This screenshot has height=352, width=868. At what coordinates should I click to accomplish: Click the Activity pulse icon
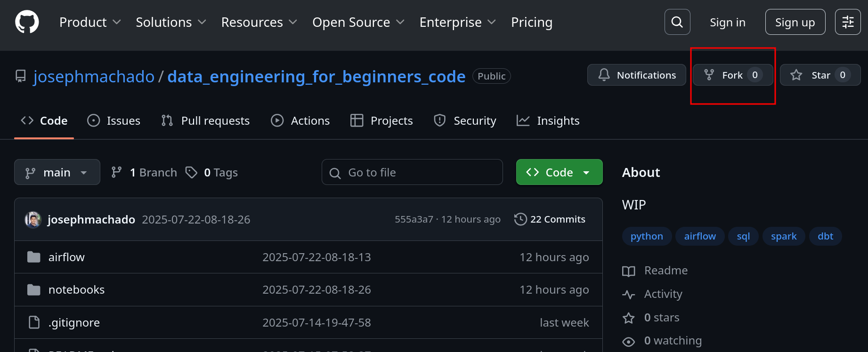(629, 295)
